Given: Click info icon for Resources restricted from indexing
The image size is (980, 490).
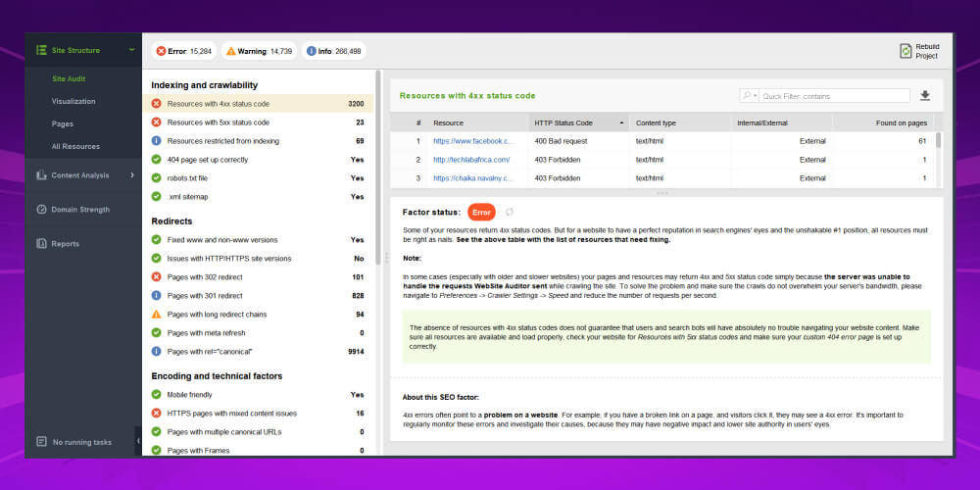Looking at the screenshot, I should pos(156,140).
